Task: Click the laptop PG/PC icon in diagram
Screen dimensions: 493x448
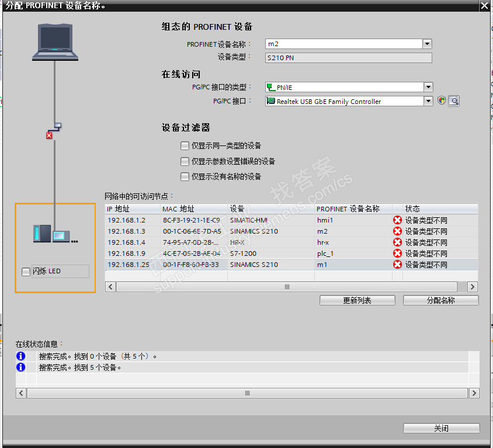Action: [x=55, y=42]
